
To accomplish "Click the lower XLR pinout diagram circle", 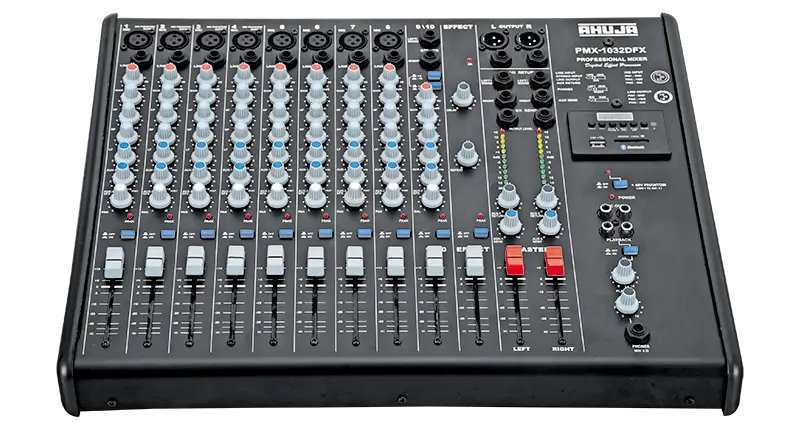I will 663,96.
